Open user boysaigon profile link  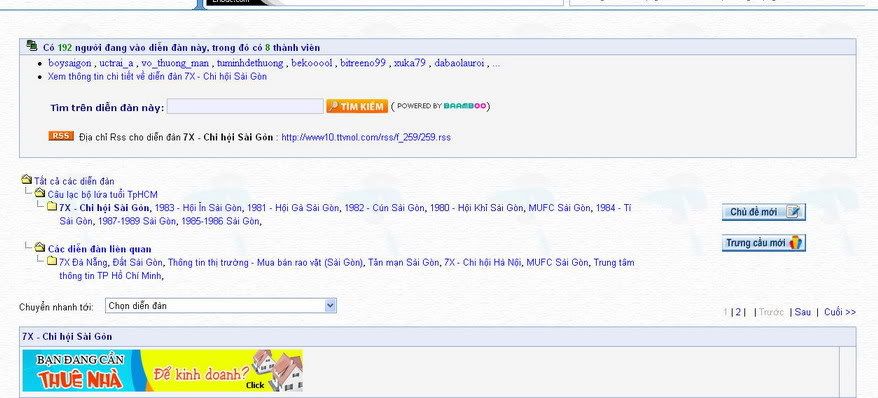(69, 63)
